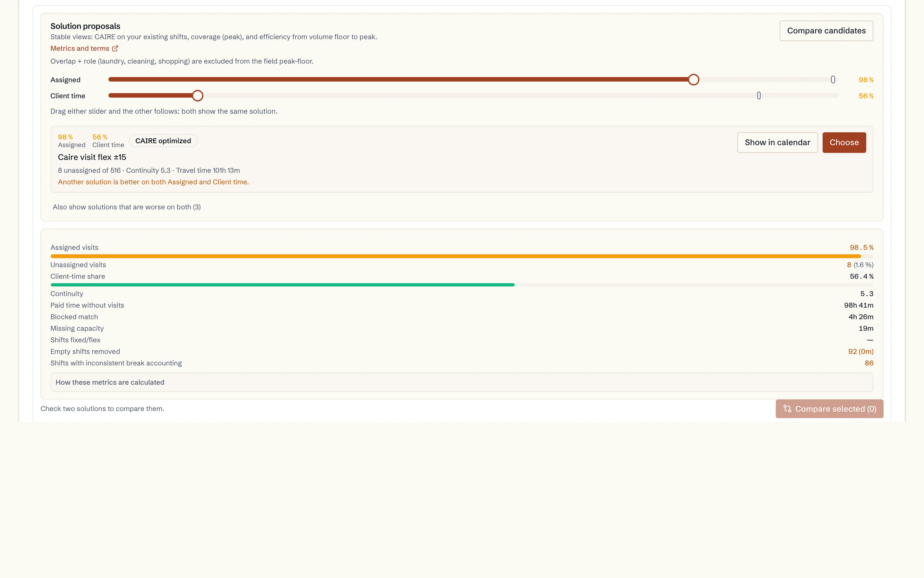
Task: Show Caire visit flex solution in calendar
Action: [x=777, y=143]
